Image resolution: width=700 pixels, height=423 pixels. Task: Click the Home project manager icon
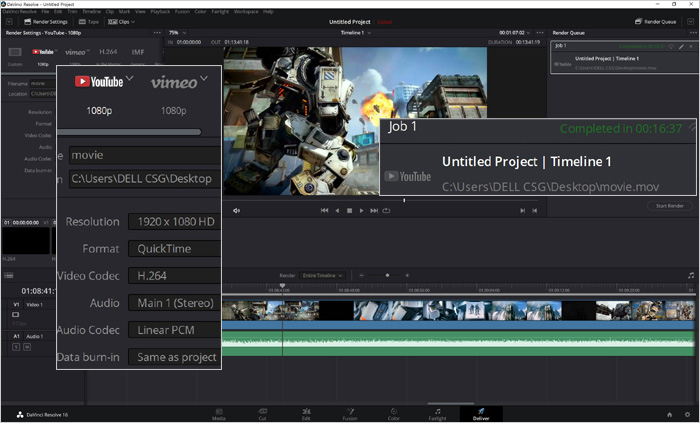[x=670, y=415]
